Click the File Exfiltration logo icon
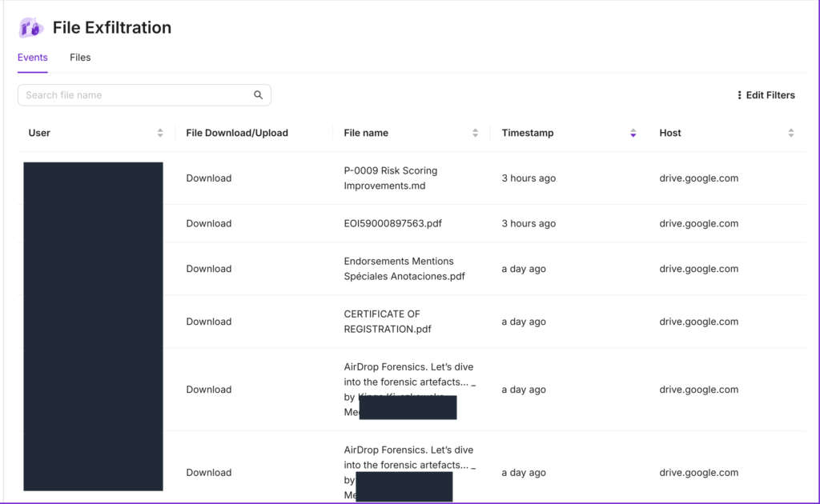The width and height of the screenshot is (820, 504). pyautogui.click(x=31, y=28)
